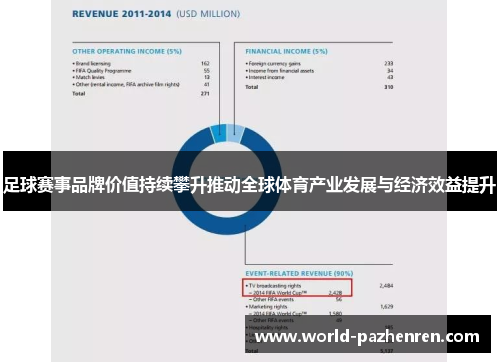Screen dimensions: 500x362
Task: Select the FINANCIAL INCOME (5%) heading
Action: [x=286, y=51]
